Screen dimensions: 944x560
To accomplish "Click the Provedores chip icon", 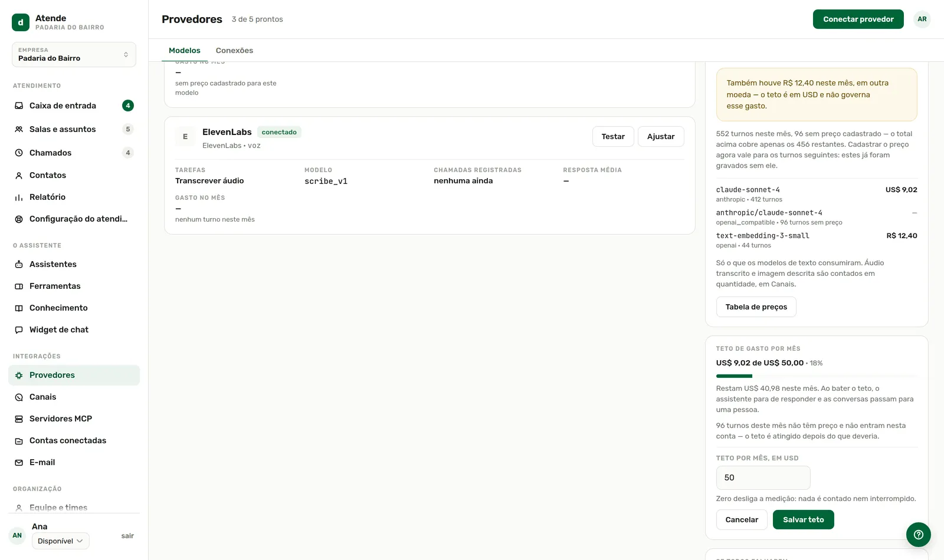I will coord(19,375).
